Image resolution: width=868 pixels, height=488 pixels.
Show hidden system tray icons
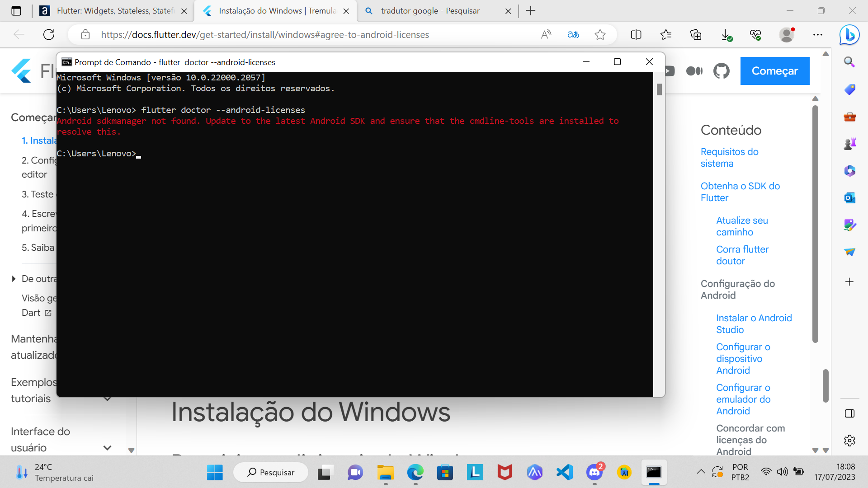[701, 472]
